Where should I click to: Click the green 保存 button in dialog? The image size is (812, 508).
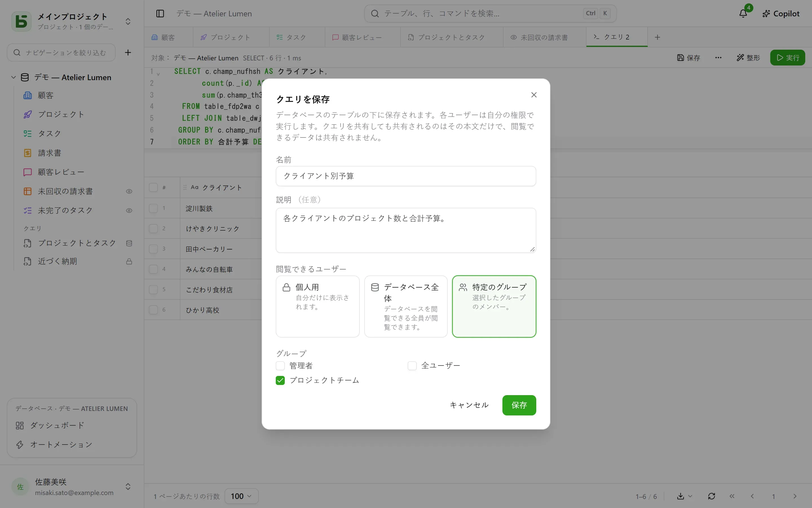click(519, 405)
